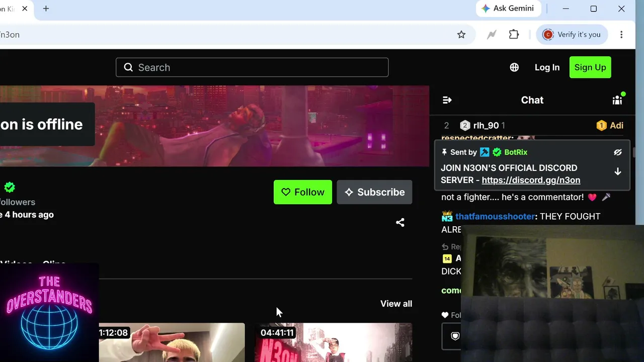Collapse the chat panel with arrow icon
The width and height of the screenshot is (644, 362).
click(447, 100)
